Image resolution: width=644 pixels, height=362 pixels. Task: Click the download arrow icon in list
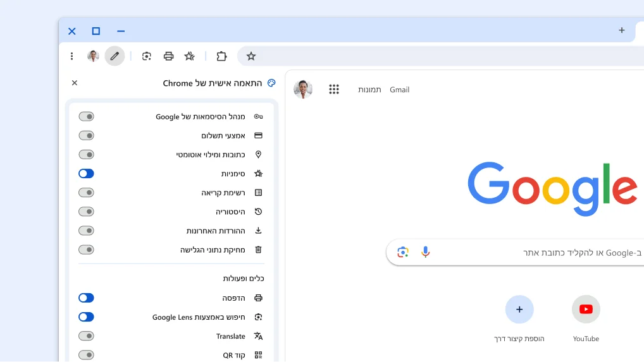coord(258,231)
